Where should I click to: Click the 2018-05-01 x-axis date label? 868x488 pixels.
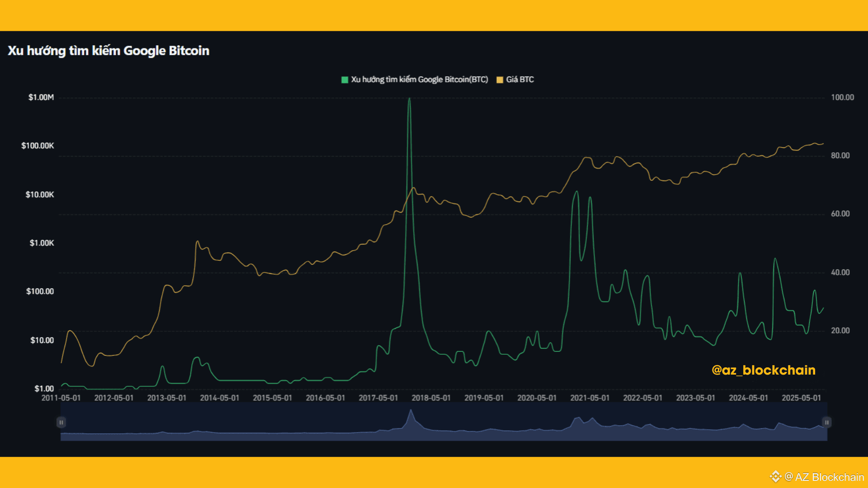431,398
